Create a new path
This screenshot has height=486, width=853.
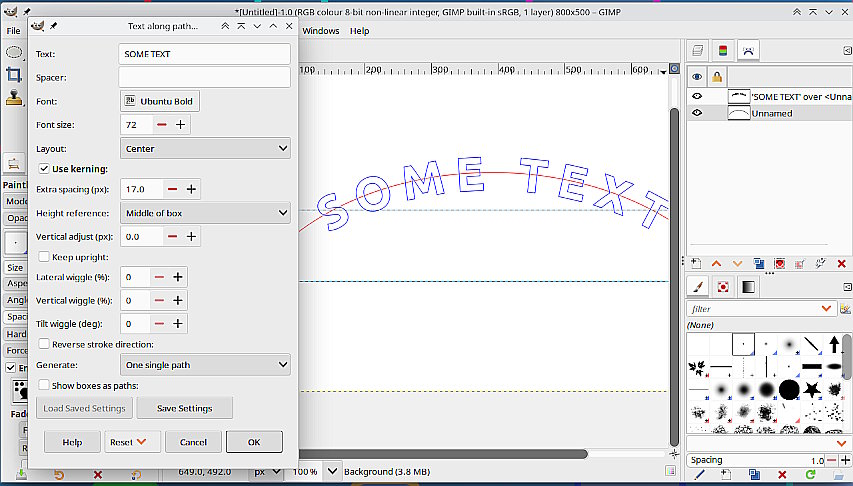696,264
